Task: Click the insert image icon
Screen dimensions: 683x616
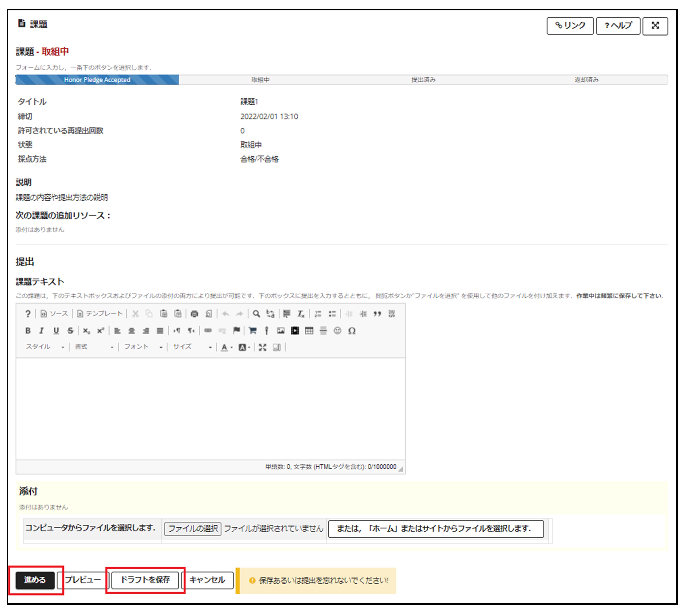Action: click(x=280, y=331)
